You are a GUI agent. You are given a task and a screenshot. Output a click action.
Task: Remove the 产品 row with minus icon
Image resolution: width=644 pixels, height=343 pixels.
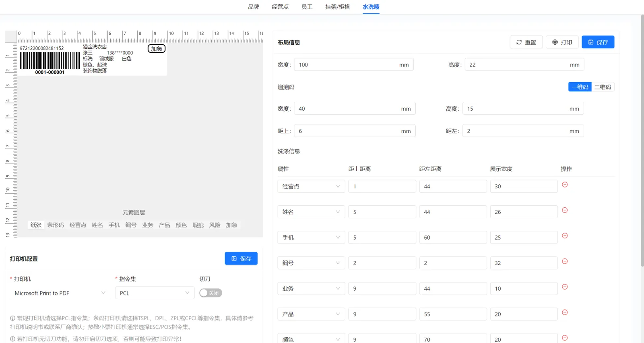click(x=565, y=312)
